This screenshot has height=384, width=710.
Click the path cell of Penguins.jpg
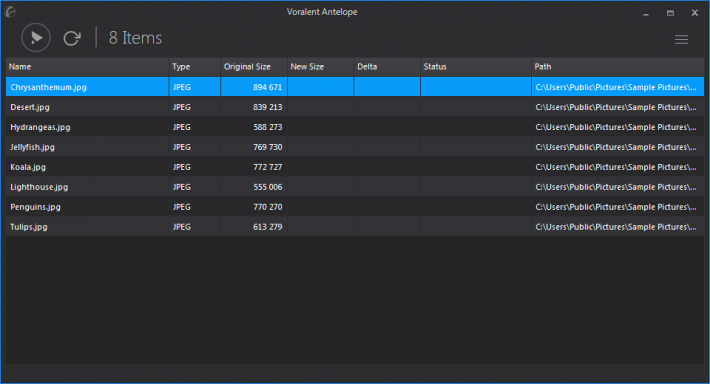(618, 207)
